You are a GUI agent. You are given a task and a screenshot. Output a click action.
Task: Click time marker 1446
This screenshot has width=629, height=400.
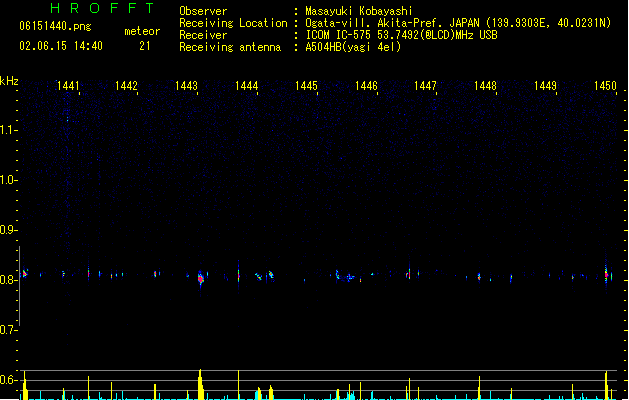tap(366, 86)
